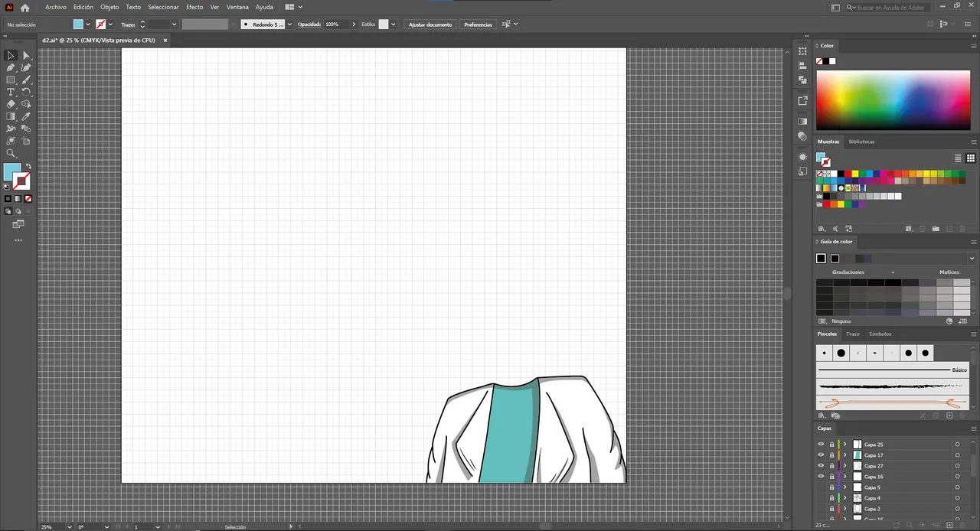
Task: Switch swatches to list view
Action: pos(958,158)
